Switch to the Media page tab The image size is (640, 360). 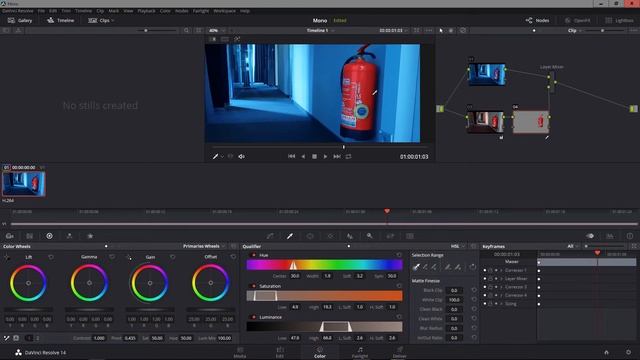click(x=240, y=353)
